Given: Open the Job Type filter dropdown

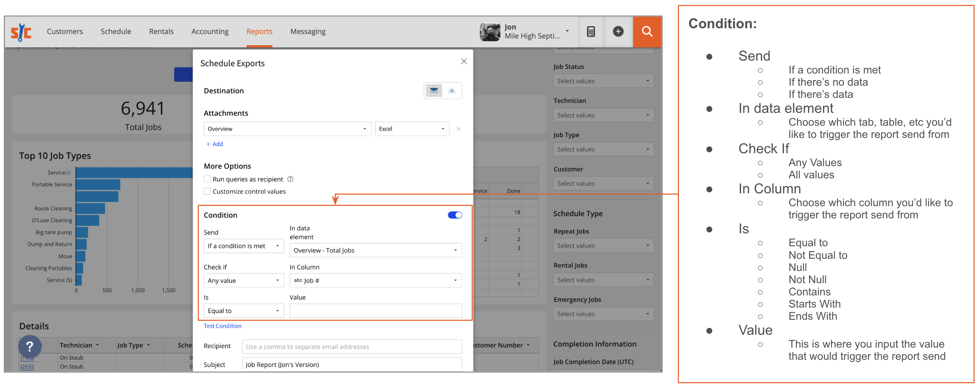Looking at the screenshot, I should pos(603,150).
